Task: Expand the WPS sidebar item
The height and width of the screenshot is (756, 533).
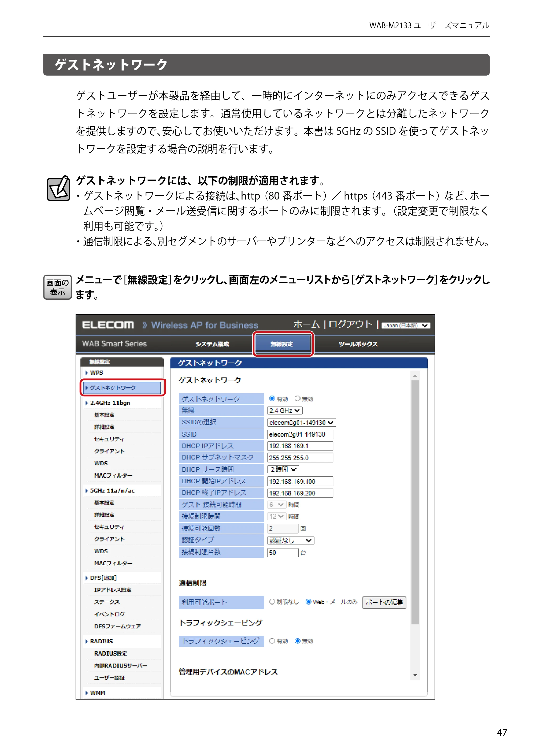Action: coord(96,373)
